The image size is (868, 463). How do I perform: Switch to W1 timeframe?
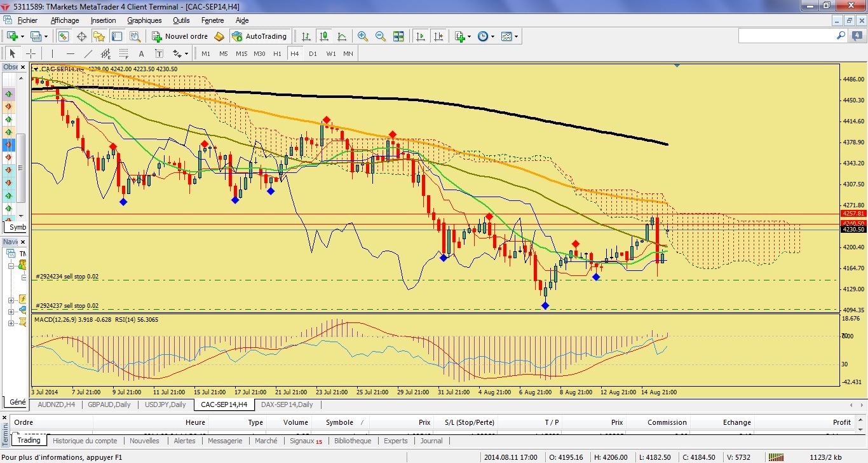point(331,53)
